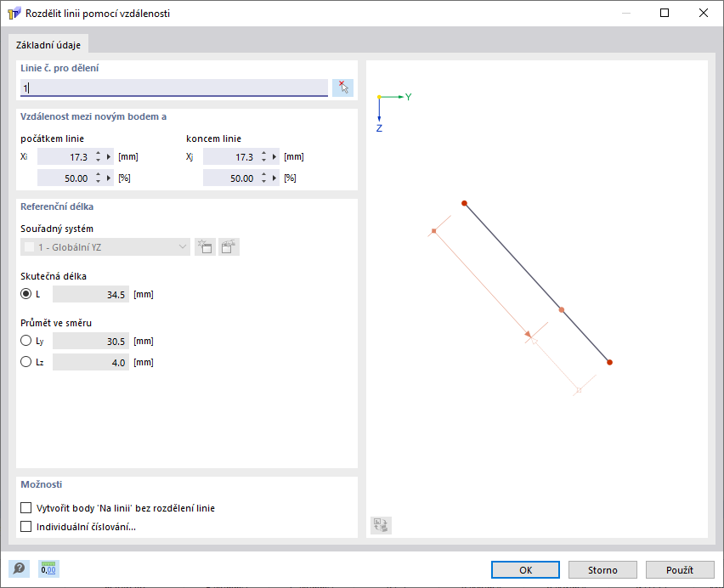Screen dimensions: 724x588
Task: Select the Lz projection radio button
Action: pos(25,362)
